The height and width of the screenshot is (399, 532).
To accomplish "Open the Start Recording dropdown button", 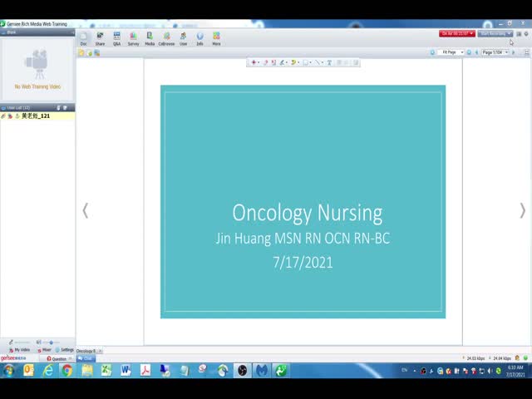I will 495,33.
